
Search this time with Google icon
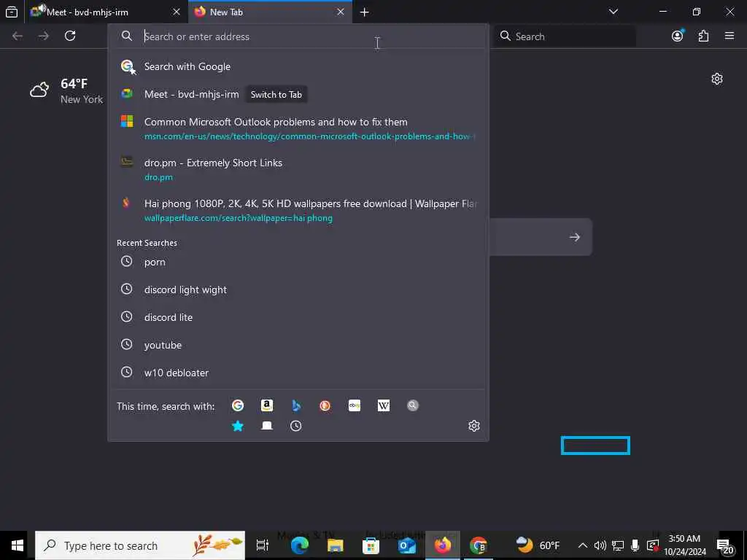pos(238,405)
